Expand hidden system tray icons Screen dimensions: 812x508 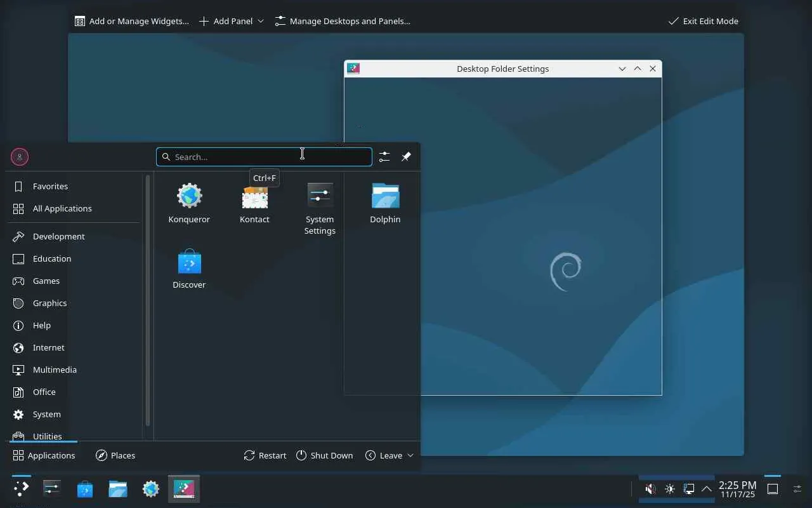tap(706, 489)
